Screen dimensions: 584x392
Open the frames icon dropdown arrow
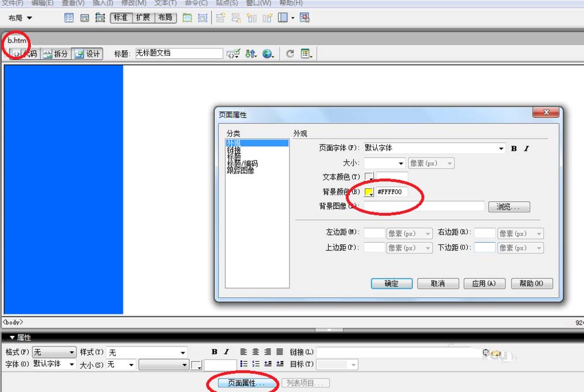[293, 18]
